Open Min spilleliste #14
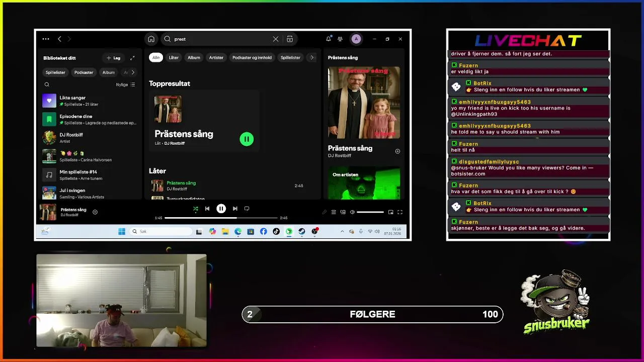The width and height of the screenshot is (644, 362). pos(90,175)
